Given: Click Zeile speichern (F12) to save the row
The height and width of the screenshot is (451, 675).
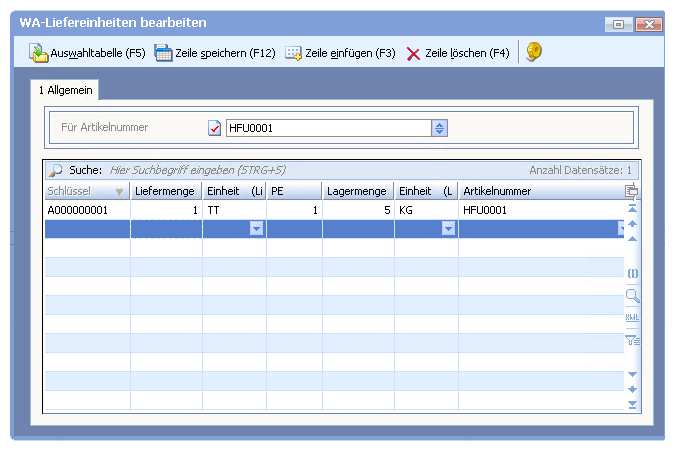Looking at the screenshot, I should pyautogui.click(x=214, y=53).
